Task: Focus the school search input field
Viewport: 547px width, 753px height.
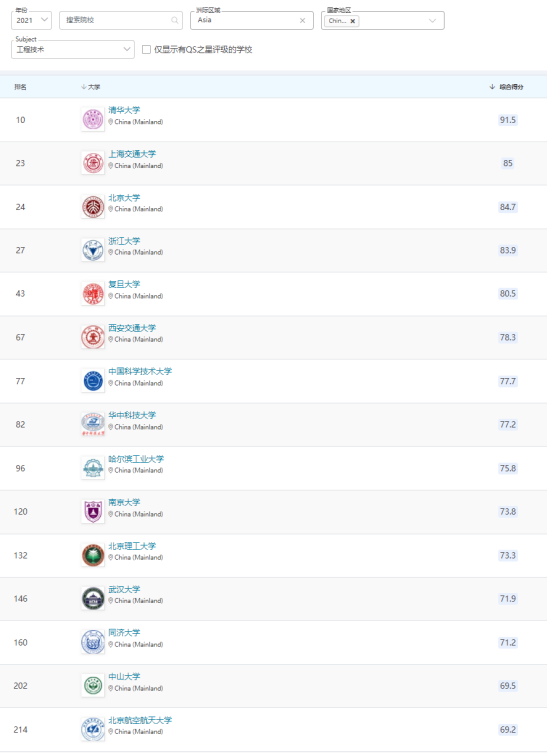Action: (121, 20)
